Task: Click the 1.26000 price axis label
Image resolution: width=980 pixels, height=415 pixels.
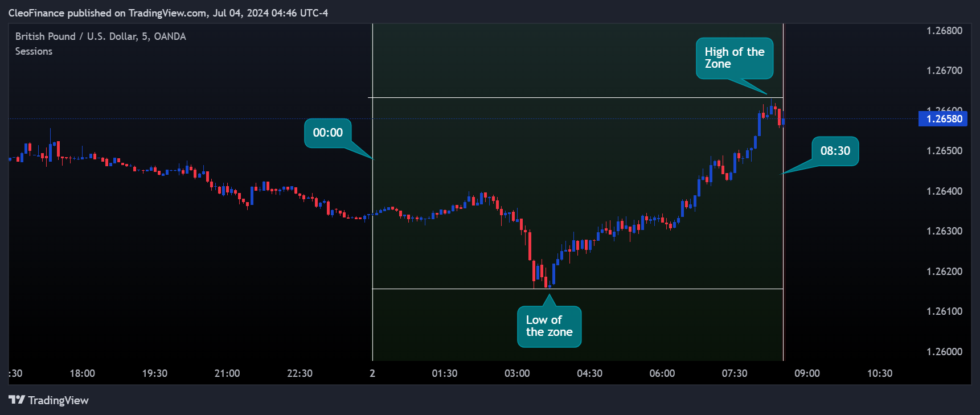Action: 944,352
